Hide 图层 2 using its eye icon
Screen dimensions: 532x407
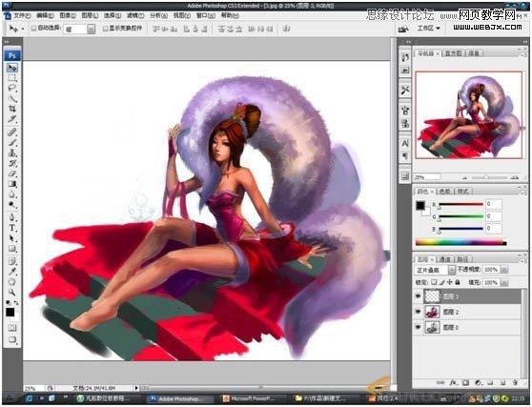(418, 312)
